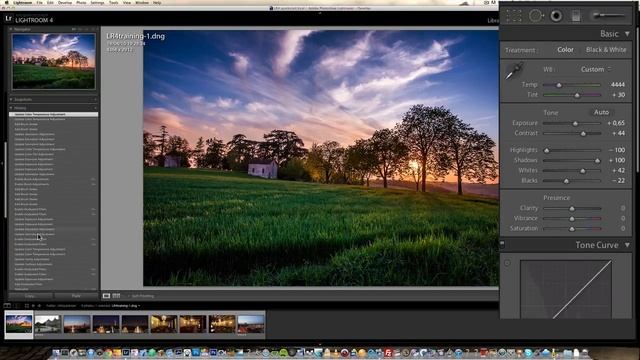Adjust the Clarity slider
Viewport: 640px width, 360px height.
click(x=571, y=208)
